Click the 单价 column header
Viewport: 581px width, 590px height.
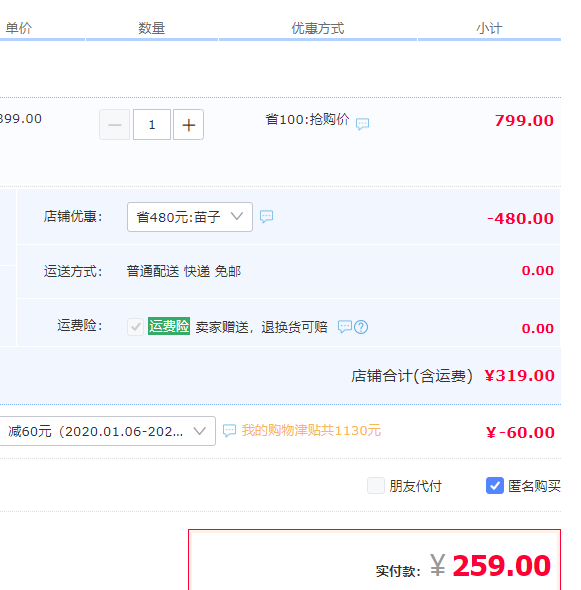[19, 28]
